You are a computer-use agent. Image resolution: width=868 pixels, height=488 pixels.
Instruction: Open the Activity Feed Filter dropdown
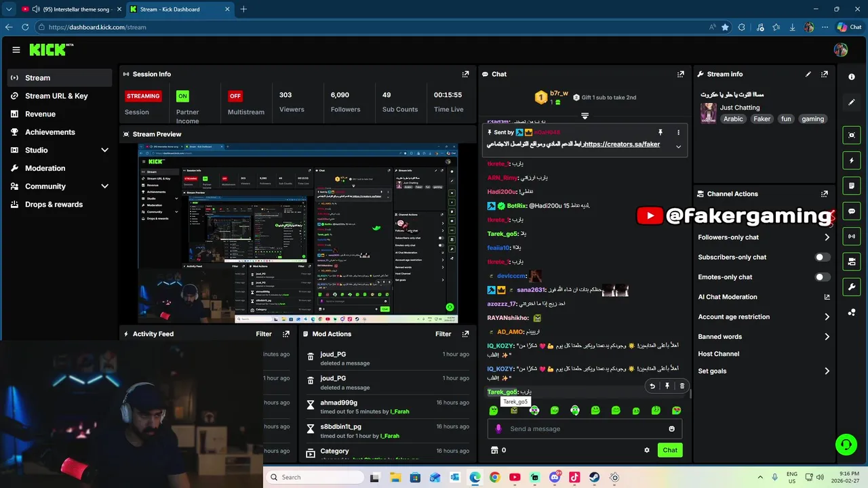point(264,334)
